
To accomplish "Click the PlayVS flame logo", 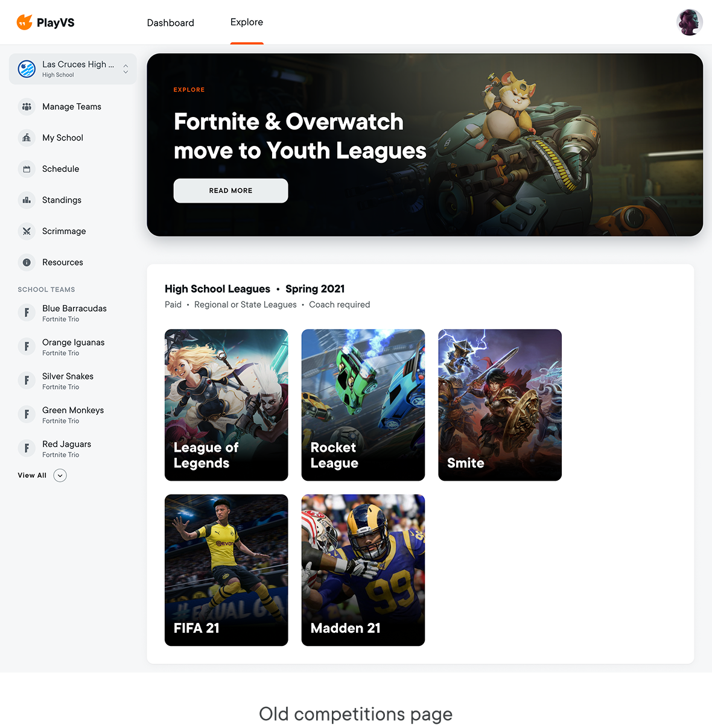I will pos(24,22).
